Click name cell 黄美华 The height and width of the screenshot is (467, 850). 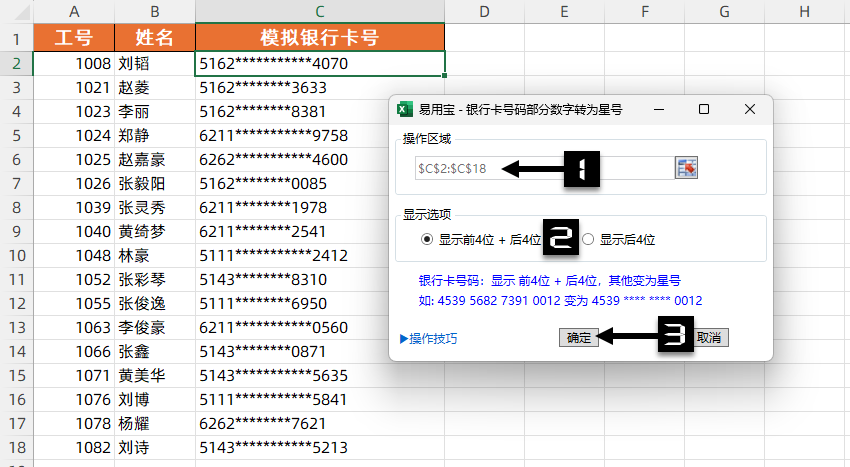pyautogui.click(x=154, y=375)
